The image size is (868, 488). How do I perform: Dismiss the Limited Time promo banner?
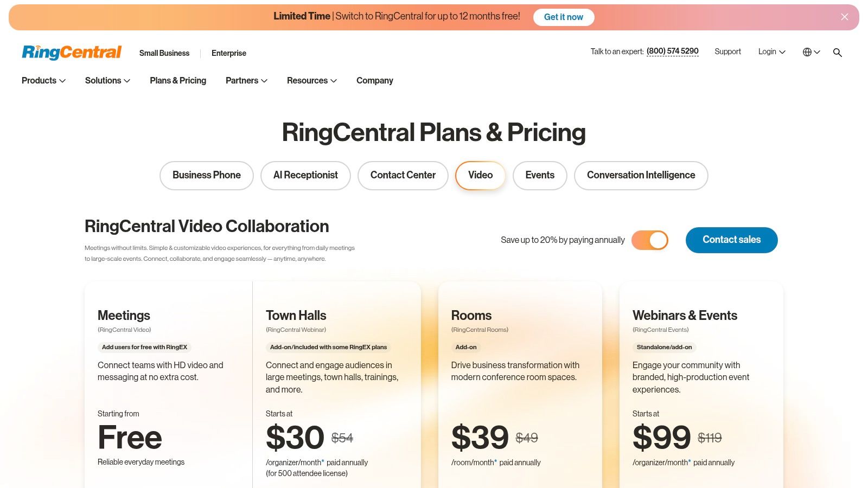coord(845,17)
